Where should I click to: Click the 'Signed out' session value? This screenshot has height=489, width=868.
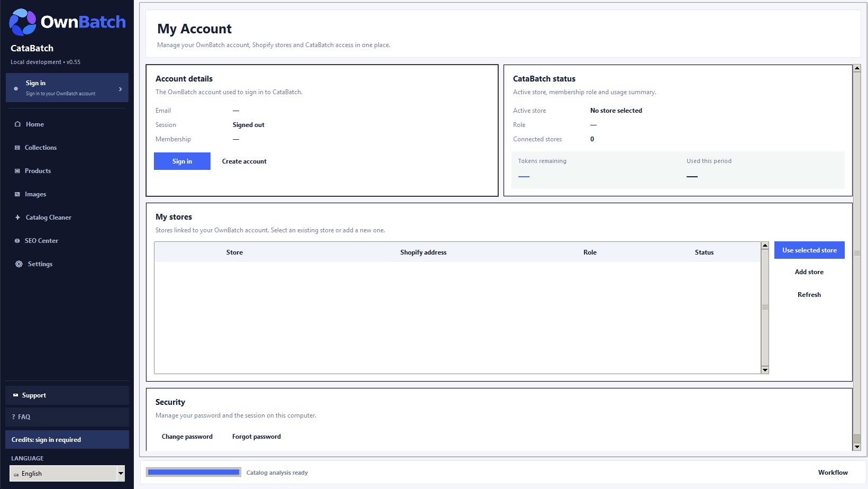point(249,125)
